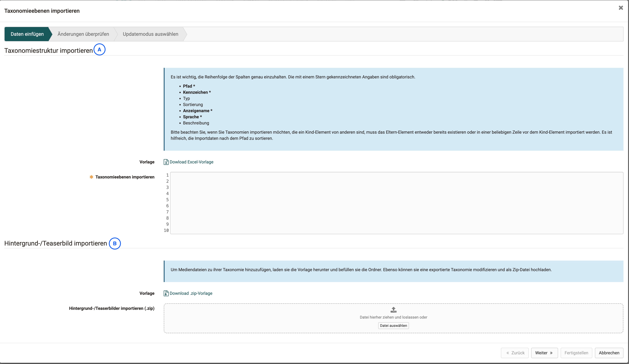The width and height of the screenshot is (629, 364).
Task: Close the Taxonomieebenen importieren dialog
Action: tap(621, 8)
